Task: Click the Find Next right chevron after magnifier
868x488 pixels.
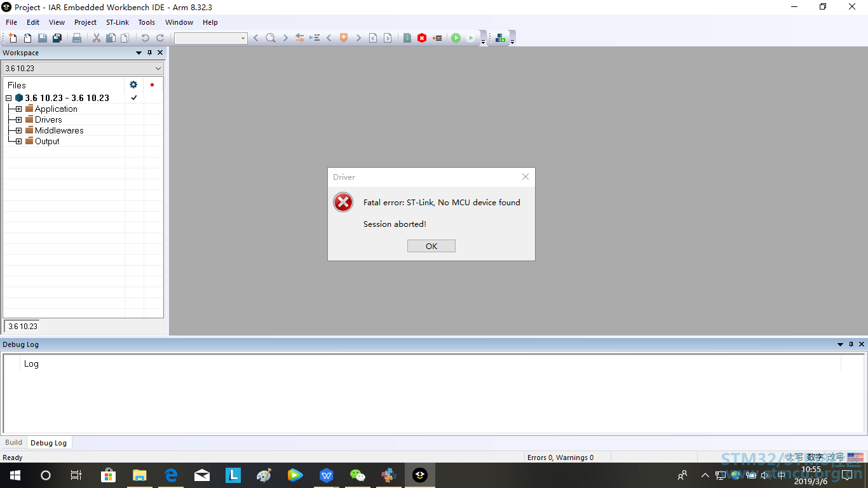Action: tap(285, 38)
